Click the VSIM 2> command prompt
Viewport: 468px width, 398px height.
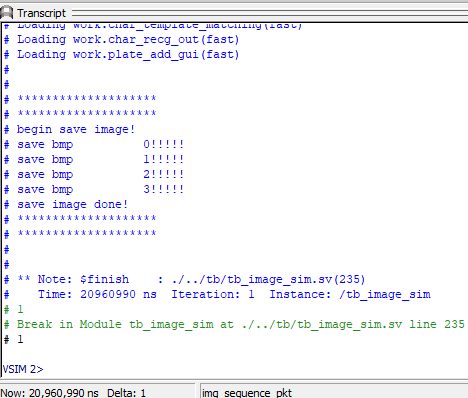pyautogui.click(x=23, y=369)
